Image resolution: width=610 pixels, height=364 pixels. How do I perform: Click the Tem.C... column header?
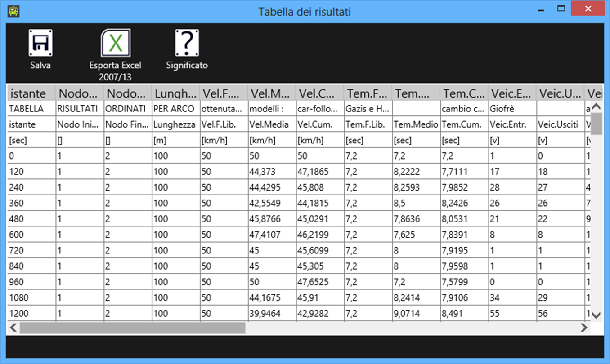pos(464,93)
